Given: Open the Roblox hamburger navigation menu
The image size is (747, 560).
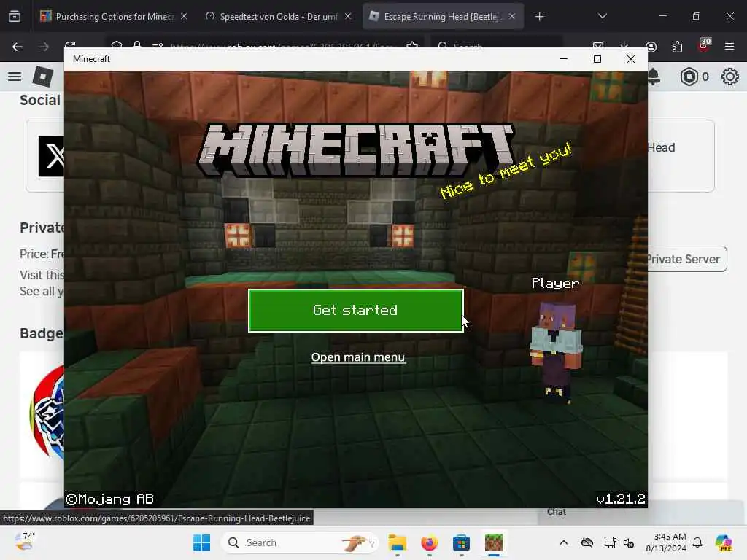Looking at the screenshot, I should click(15, 77).
